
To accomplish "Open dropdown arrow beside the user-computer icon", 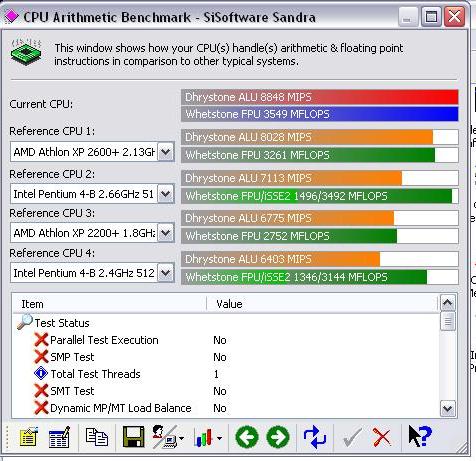I will [x=181, y=438].
